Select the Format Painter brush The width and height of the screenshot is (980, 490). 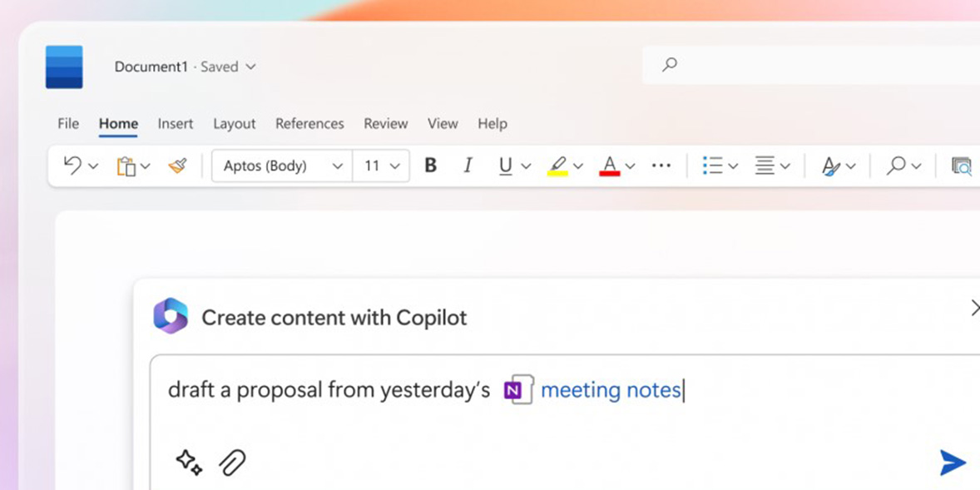click(177, 166)
